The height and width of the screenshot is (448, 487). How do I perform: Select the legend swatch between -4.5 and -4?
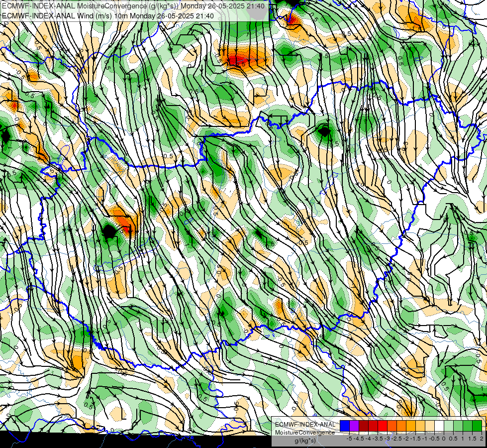pos(364,426)
